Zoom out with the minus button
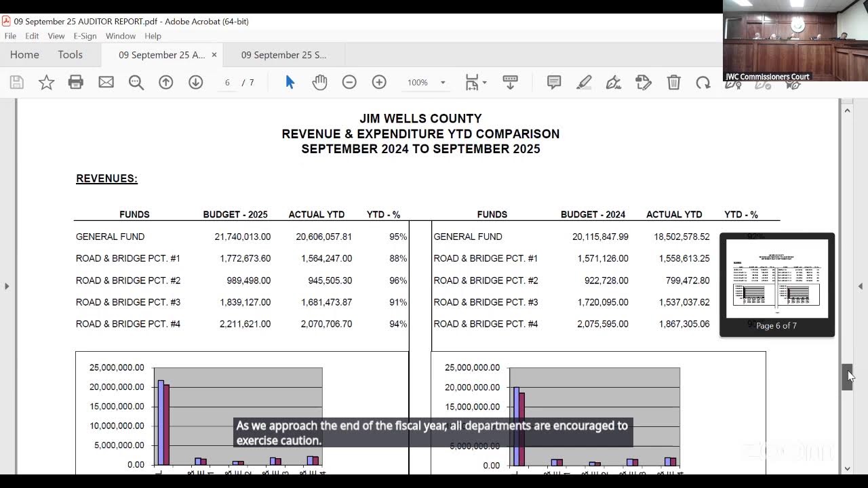 [349, 83]
